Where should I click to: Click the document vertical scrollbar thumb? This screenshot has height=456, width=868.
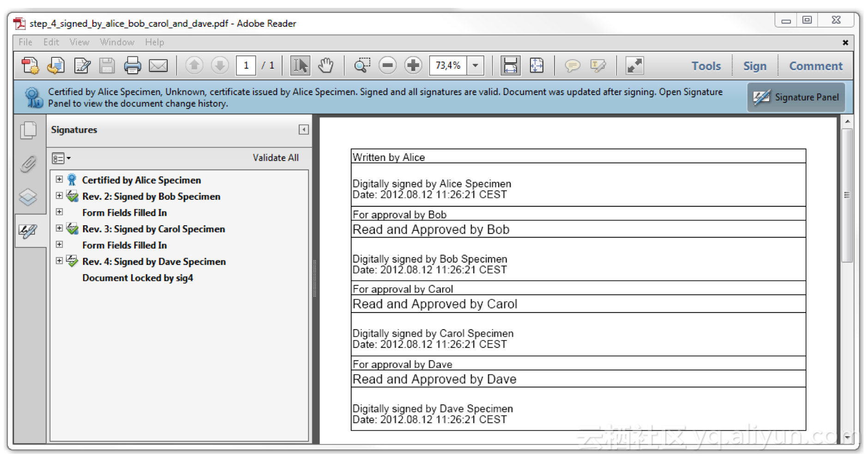(847, 195)
